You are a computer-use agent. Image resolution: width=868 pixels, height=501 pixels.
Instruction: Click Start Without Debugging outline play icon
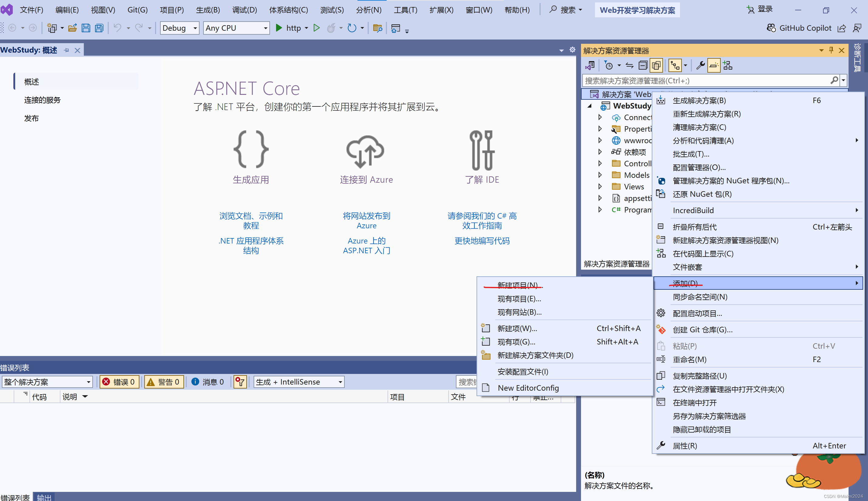pos(316,28)
